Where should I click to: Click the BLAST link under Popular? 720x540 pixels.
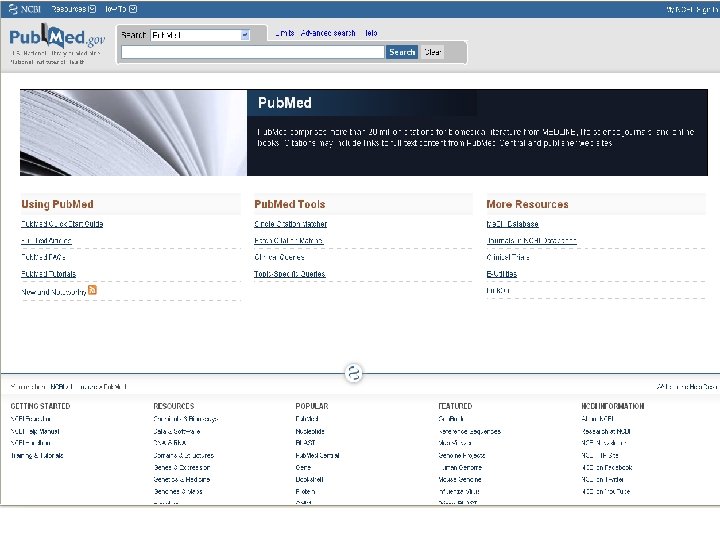click(x=305, y=443)
